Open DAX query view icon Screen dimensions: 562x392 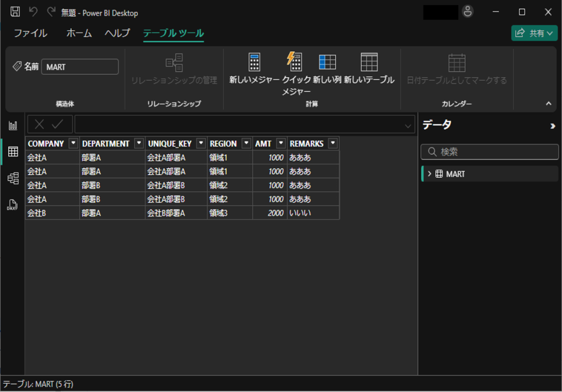pyautogui.click(x=13, y=204)
